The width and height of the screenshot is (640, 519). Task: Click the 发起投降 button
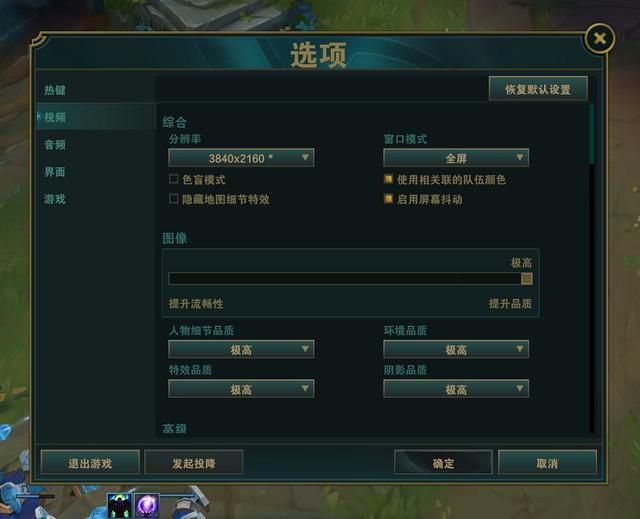point(193,463)
